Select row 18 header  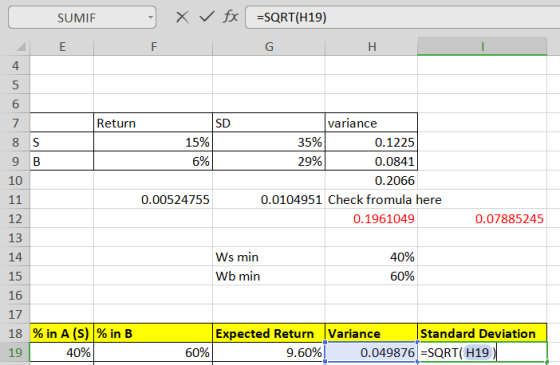(x=15, y=334)
